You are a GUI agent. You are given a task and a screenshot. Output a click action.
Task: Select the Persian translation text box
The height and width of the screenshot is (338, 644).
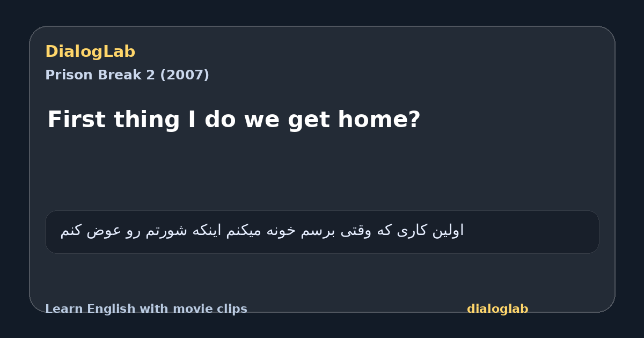click(322, 232)
